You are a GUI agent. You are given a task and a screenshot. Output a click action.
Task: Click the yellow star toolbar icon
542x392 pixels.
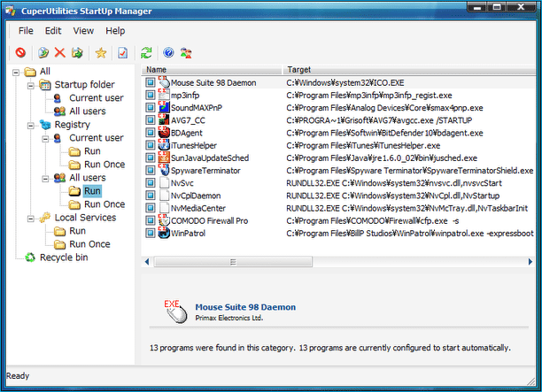click(x=101, y=52)
